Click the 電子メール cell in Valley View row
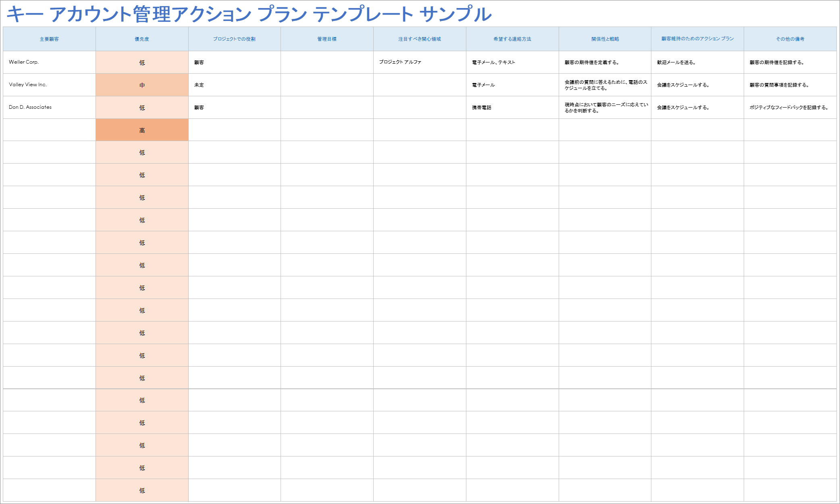 tap(512, 85)
